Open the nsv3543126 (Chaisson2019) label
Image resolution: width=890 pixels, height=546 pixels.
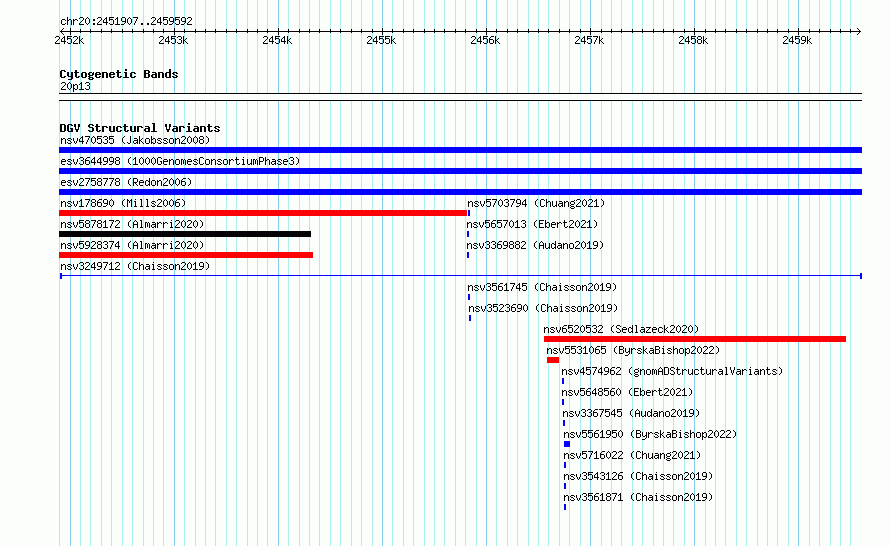pos(639,476)
